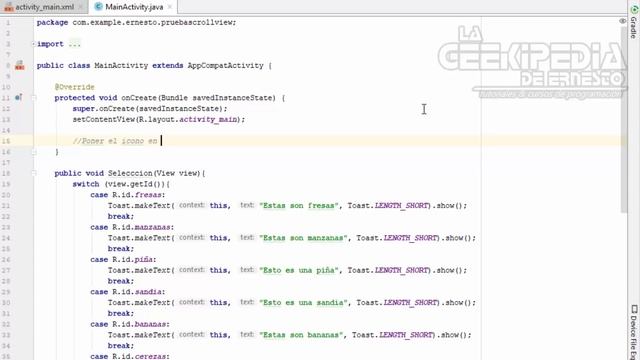640x360 pixels.
Task: Click line number 15 in the gutter
Action: click(6, 141)
